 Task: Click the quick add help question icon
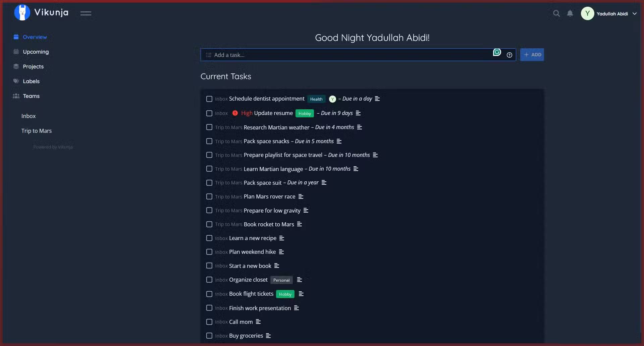coord(509,55)
